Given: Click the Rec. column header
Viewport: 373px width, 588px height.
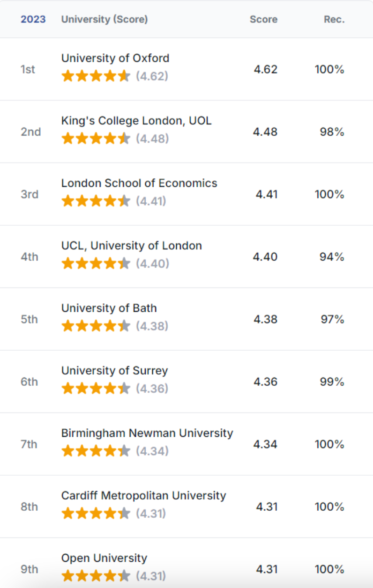Looking at the screenshot, I should tap(334, 19).
